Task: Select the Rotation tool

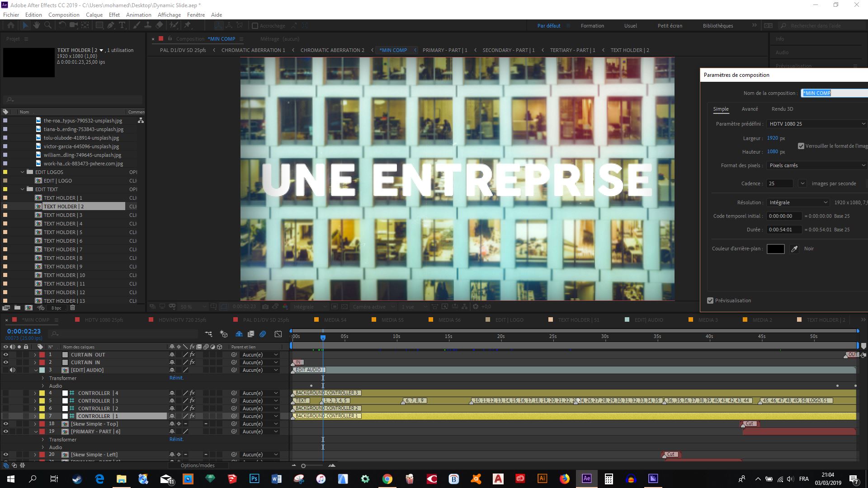Action: tap(62, 25)
